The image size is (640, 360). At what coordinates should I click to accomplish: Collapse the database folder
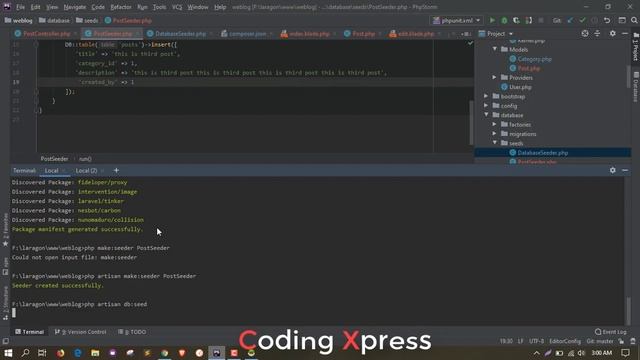(x=486, y=115)
